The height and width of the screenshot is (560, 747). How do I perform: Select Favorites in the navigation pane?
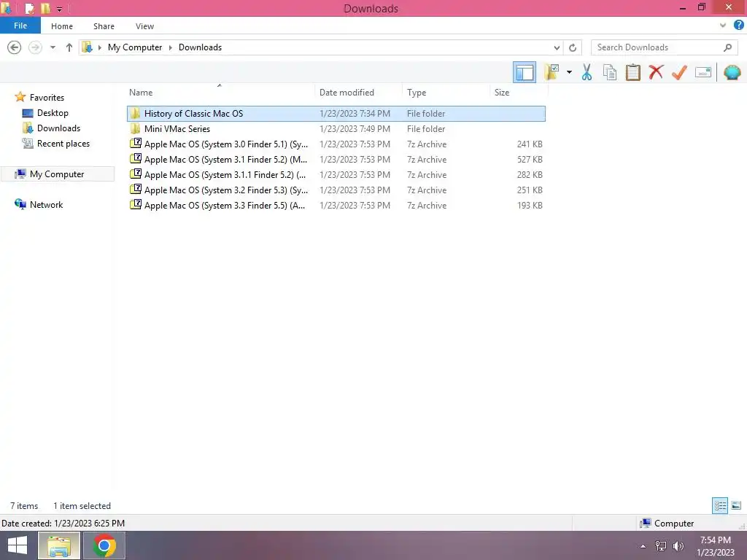[x=47, y=97]
